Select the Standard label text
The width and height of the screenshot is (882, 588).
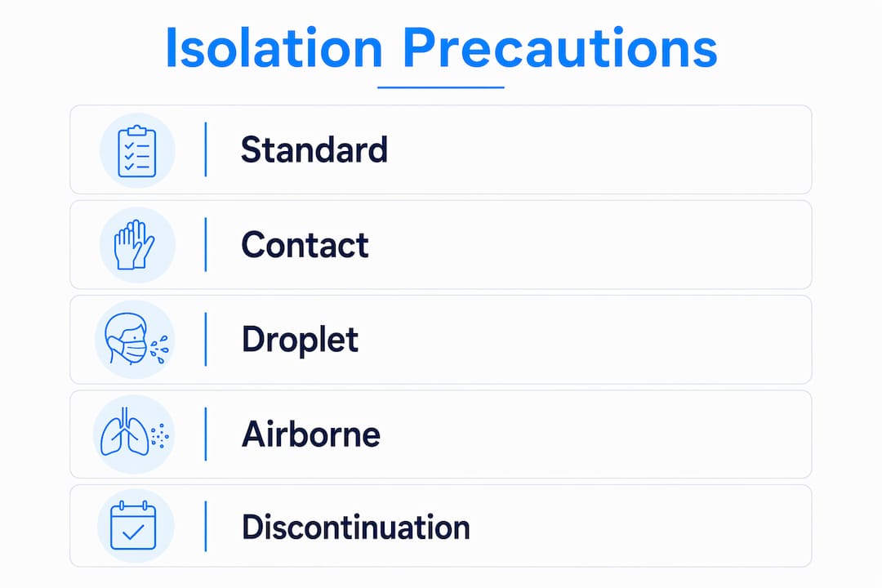pyautogui.click(x=314, y=149)
